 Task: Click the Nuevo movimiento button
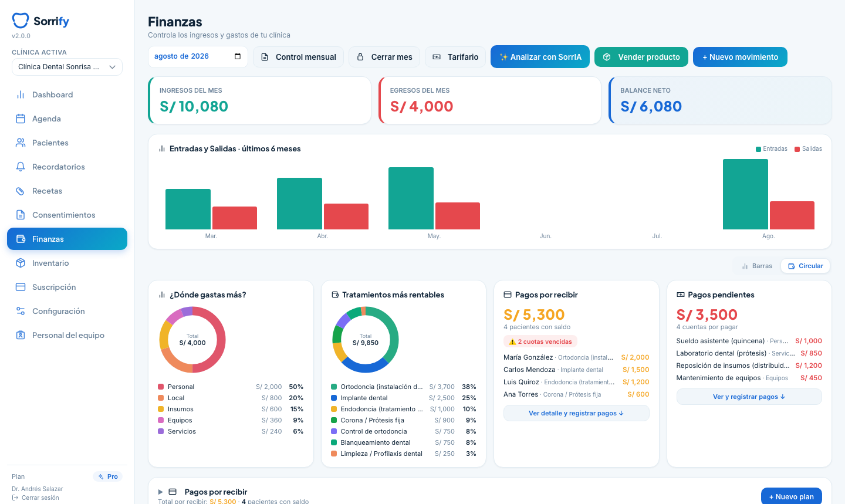740,57
